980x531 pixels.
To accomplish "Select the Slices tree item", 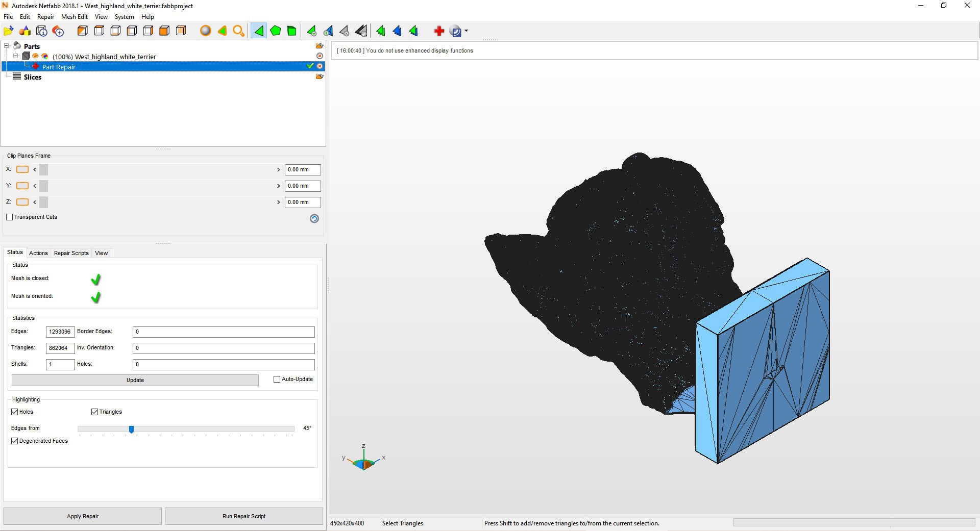I will (32, 77).
